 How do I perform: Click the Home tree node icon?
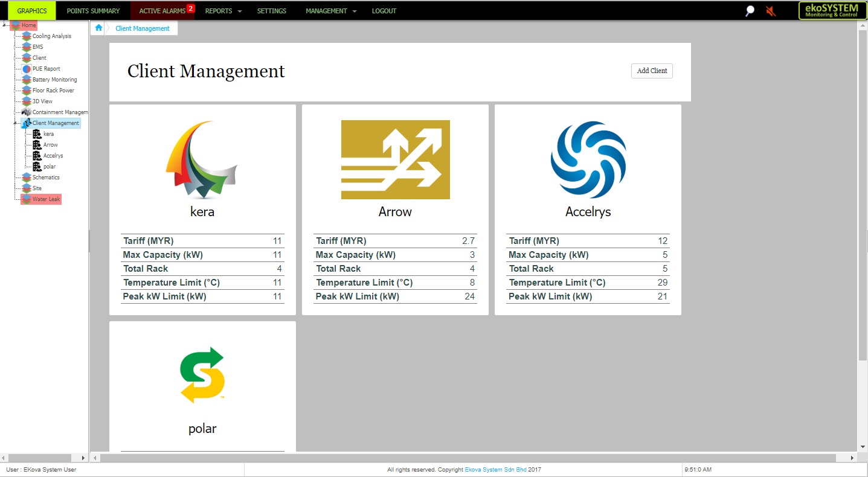[x=15, y=25]
